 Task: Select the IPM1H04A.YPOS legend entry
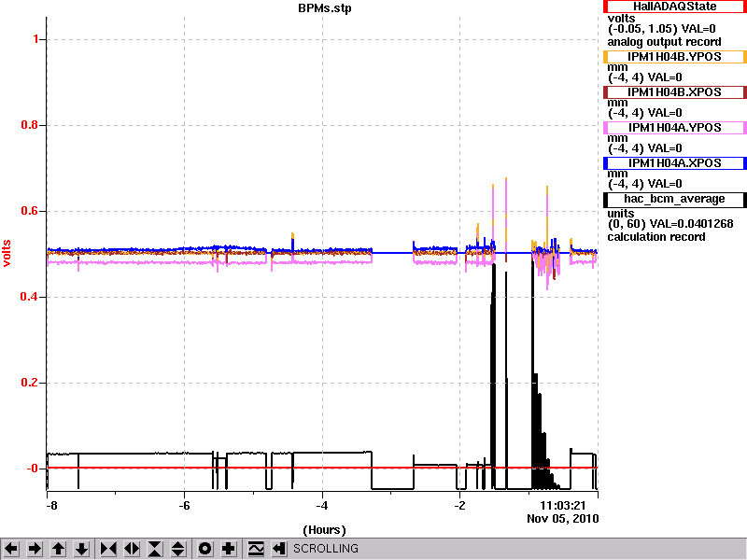(x=674, y=128)
